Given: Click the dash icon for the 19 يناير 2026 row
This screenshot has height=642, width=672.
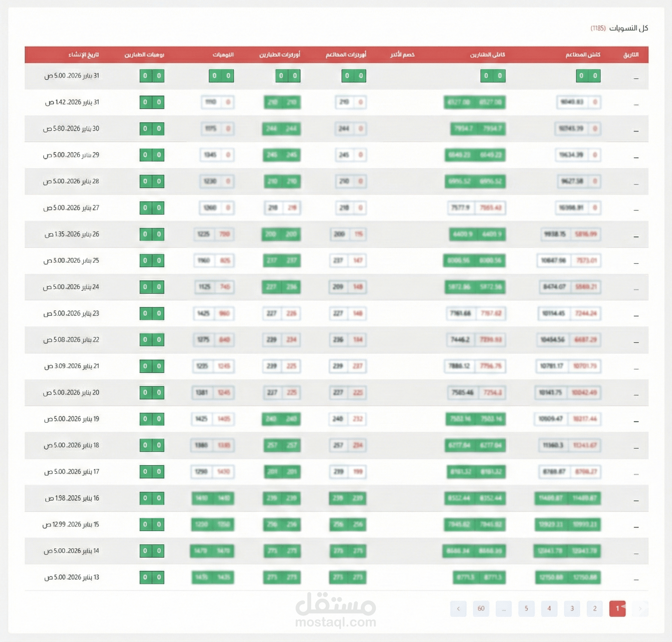Looking at the screenshot, I should [x=636, y=421].
